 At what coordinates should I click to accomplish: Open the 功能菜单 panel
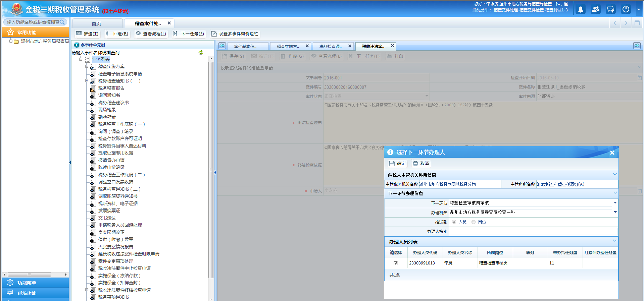point(35,283)
